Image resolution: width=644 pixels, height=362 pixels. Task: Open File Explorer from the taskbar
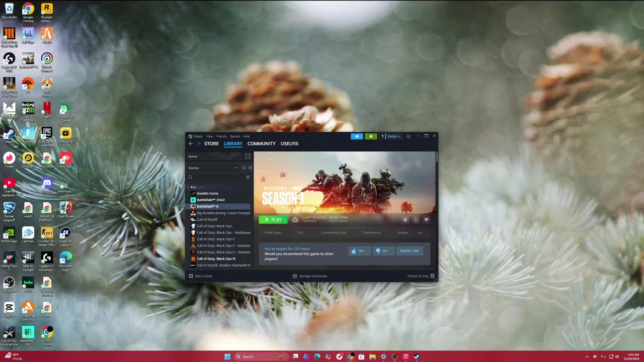click(x=372, y=356)
